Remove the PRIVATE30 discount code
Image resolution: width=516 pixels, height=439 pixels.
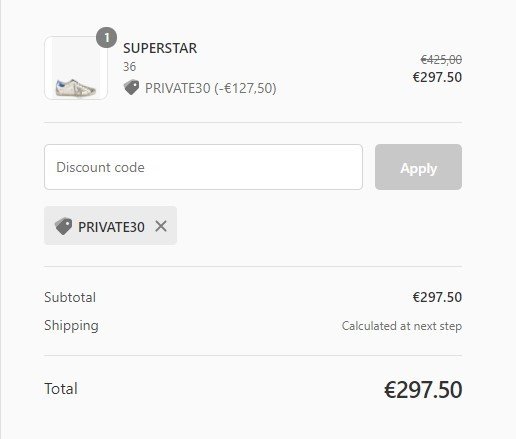point(161,226)
